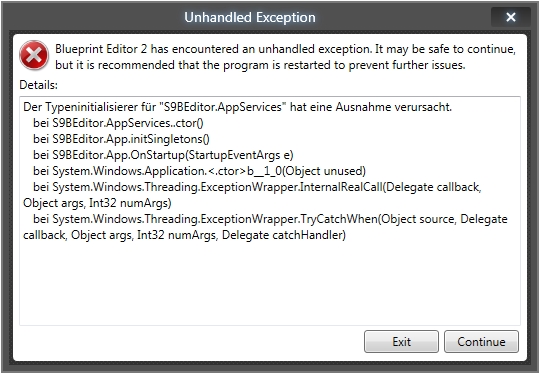Click empty area inside the details box
Image resolution: width=539 pixels, height=373 pixels.
tap(270, 284)
